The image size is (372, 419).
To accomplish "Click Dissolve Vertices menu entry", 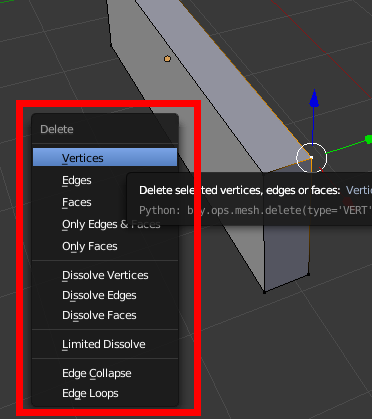I will click(105, 275).
